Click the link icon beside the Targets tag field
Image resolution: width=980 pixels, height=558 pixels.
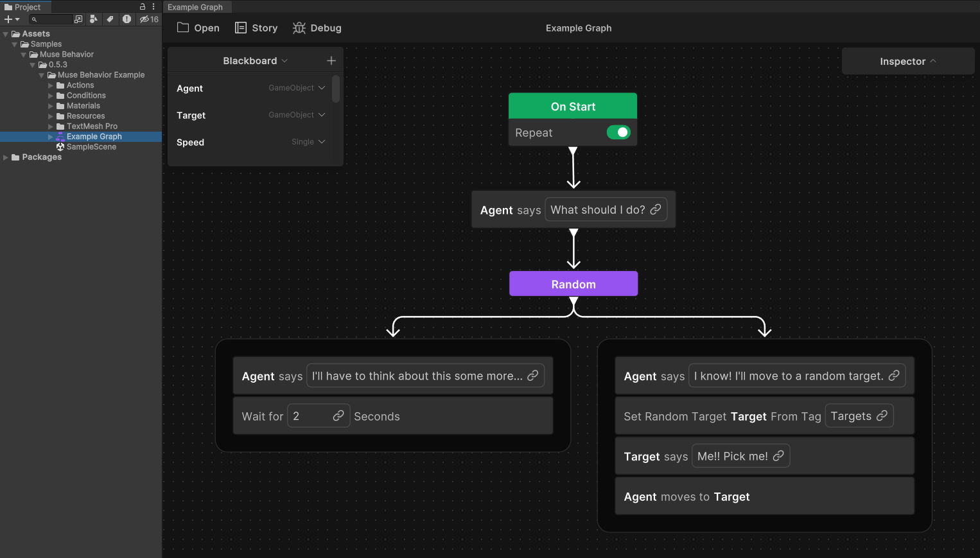coord(882,415)
